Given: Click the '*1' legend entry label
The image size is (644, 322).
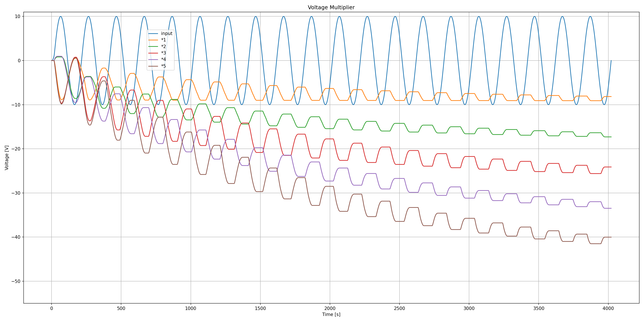Looking at the screenshot, I should point(164,40).
